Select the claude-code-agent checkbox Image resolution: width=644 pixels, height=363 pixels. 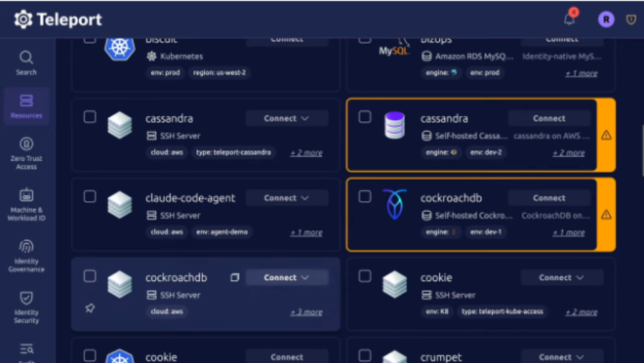[x=90, y=197]
